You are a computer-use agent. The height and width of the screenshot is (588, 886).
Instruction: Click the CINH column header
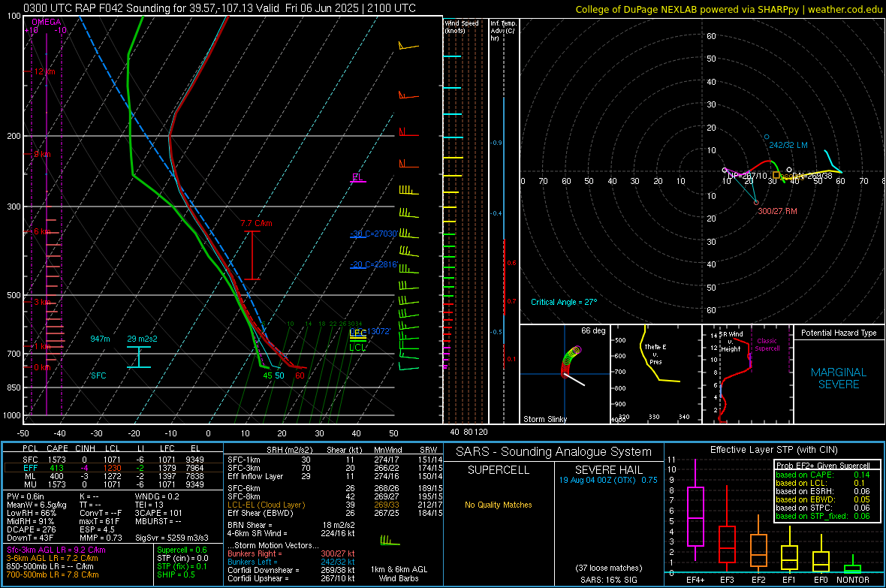[86, 448]
